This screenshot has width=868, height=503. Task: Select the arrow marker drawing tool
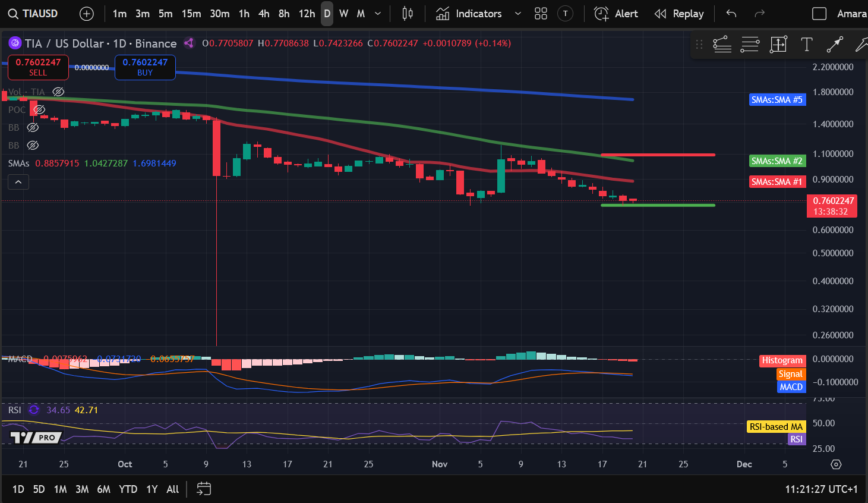(835, 44)
